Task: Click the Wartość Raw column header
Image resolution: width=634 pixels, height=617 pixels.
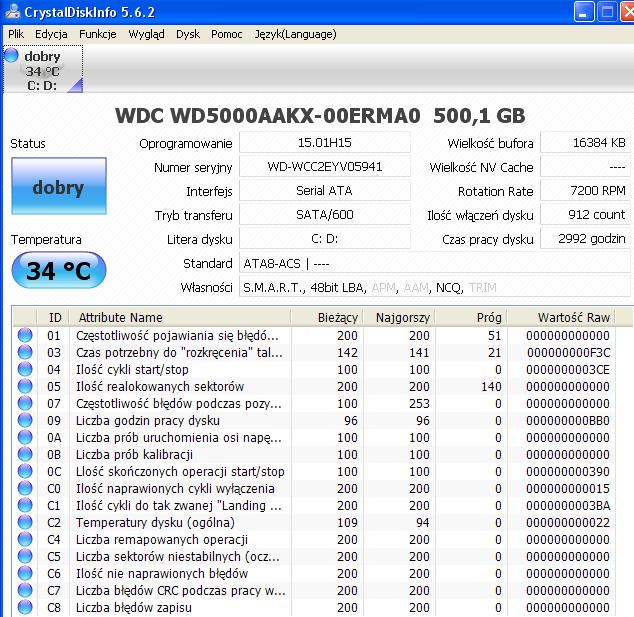Action: coord(561,317)
